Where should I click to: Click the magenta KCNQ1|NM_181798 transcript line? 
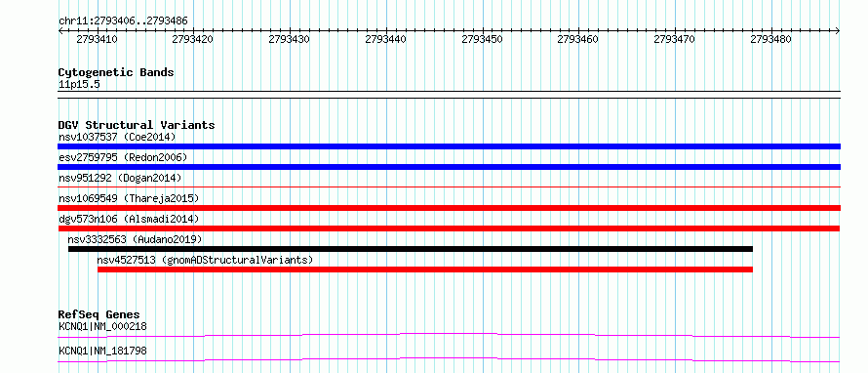449,359
